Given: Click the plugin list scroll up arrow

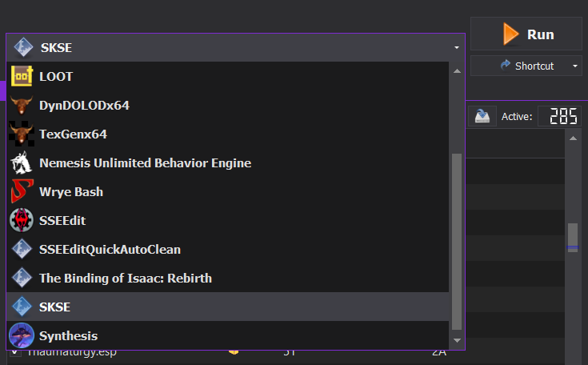Looking at the screenshot, I should click(x=573, y=138).
